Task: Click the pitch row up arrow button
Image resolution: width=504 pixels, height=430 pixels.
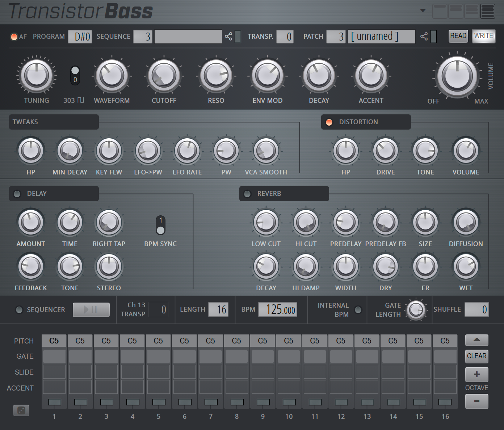Action: coord(477,340)
